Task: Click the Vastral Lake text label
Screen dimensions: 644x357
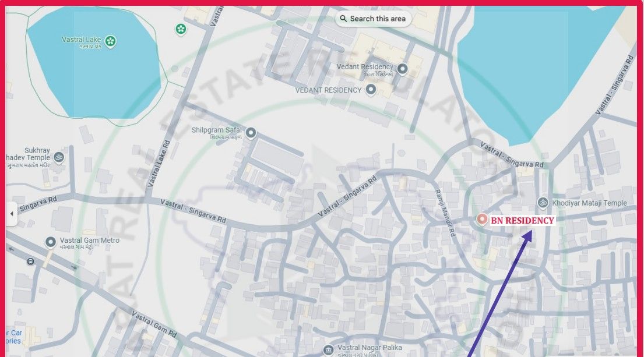Action: pyautogui.click(x=82, y=40)
